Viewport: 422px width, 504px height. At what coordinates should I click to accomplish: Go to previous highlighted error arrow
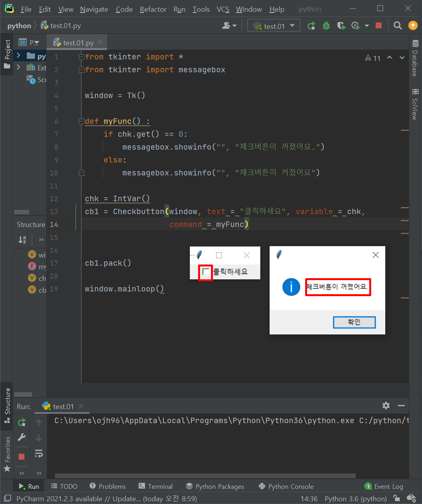coord(390,57)
